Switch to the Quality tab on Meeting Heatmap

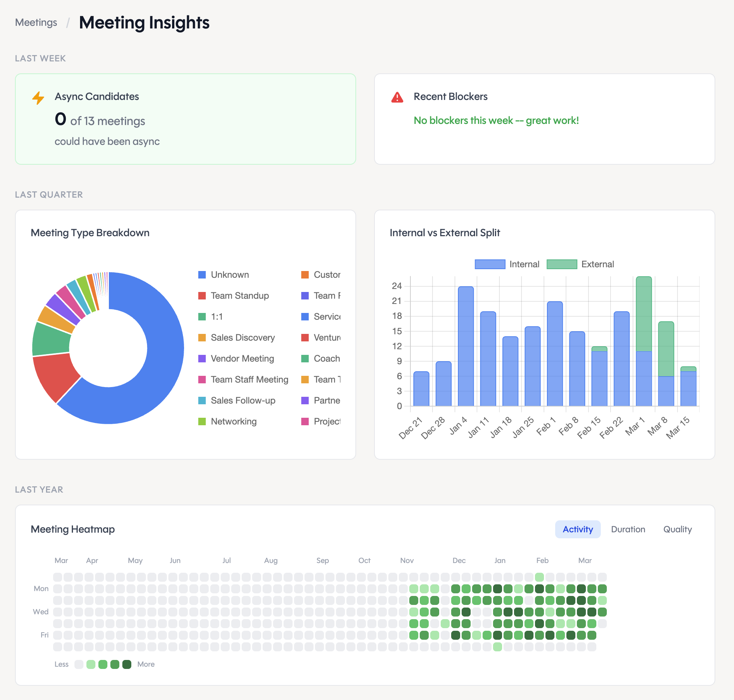[677, 529]
